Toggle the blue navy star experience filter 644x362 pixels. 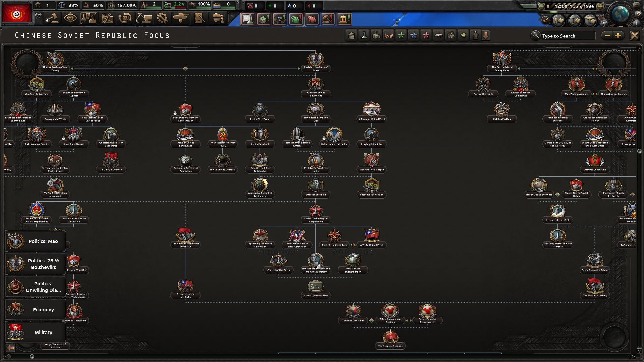414,35
